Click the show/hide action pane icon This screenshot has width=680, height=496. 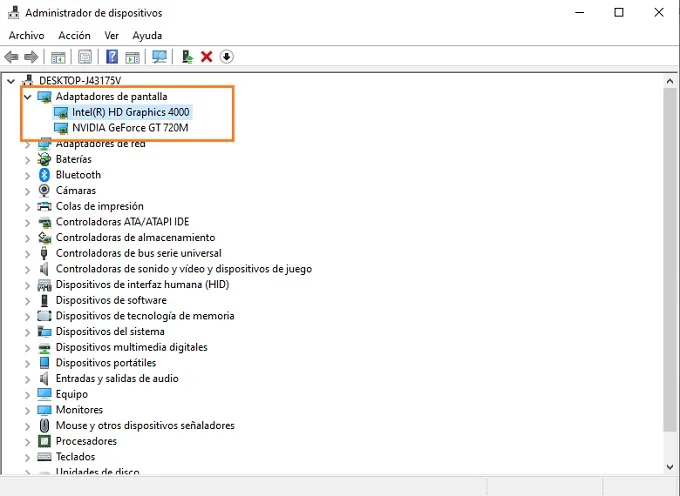(x=132, y=57)
